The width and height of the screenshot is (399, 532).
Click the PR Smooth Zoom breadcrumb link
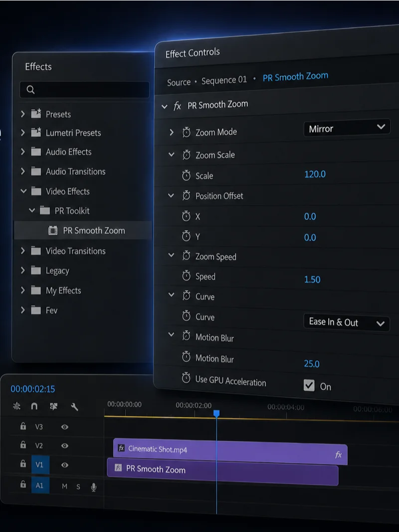(295, 77)
